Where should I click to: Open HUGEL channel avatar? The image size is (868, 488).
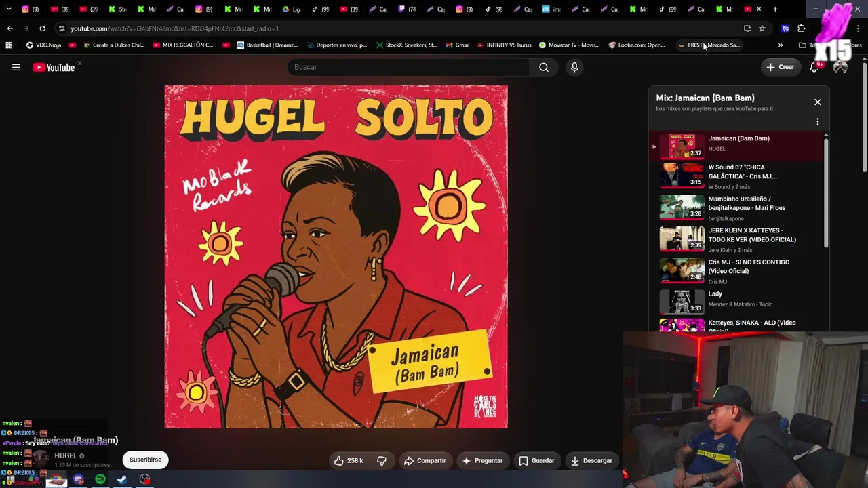point(41,459)
